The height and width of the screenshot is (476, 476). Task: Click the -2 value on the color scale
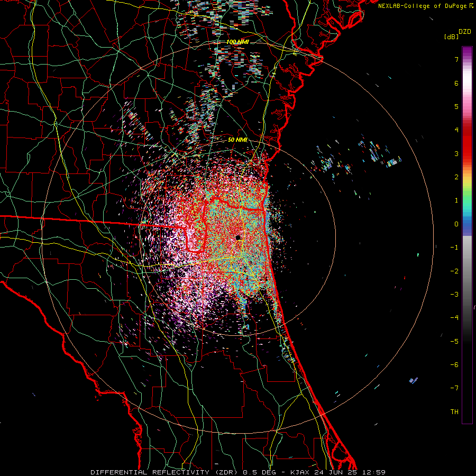click(x=454, y=271)
